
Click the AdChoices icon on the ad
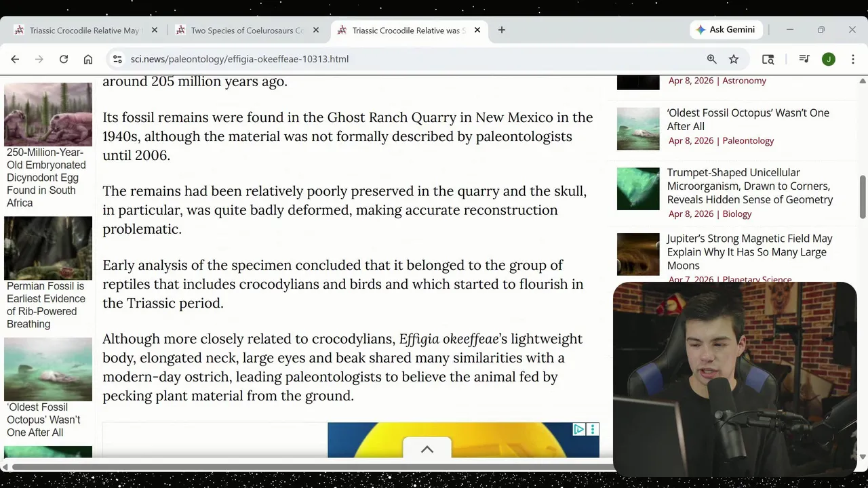click(x=579, y=429)
